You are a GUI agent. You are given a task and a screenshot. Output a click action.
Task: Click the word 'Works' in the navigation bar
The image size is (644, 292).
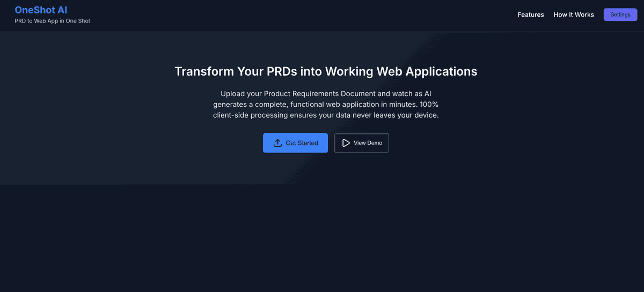tap(584, 15)
